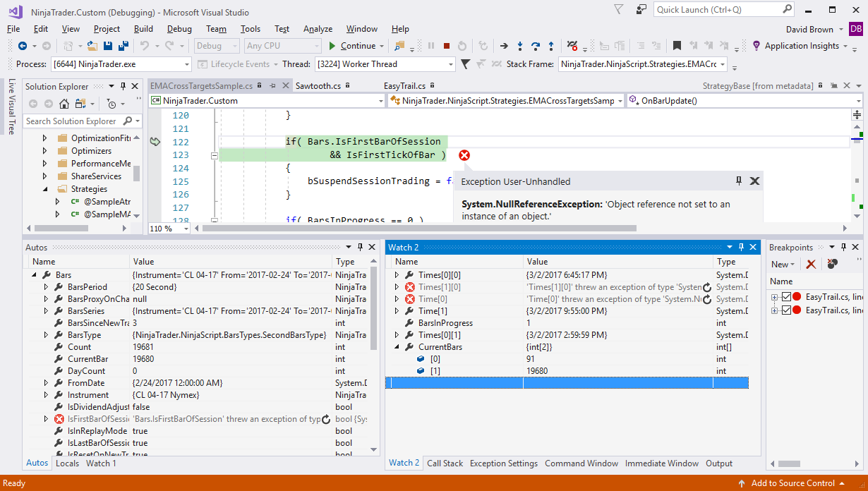The height and width of the screenshot is (491, 868).
Task: Toggle the first EasyTrail.cs breakpoint checkbox
Action: [786, 297]
